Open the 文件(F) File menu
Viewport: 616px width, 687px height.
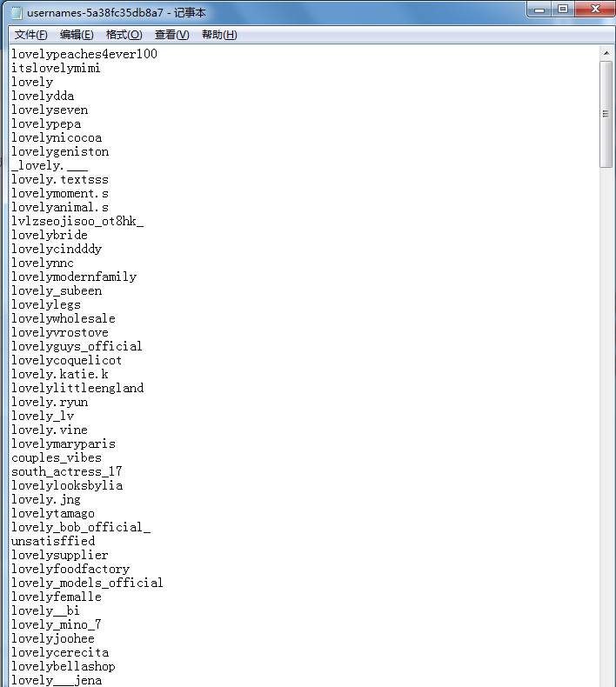pyautogui.click(x=30, y=35)
